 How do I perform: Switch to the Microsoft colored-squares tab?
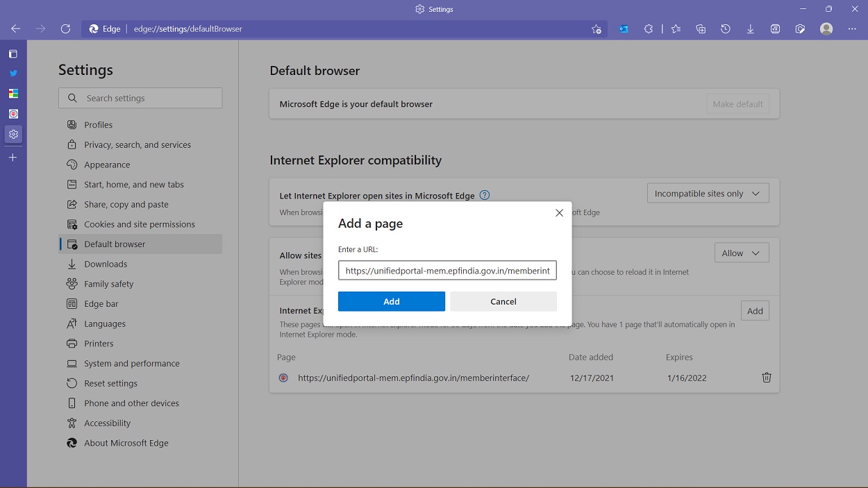tap(13, 93)
